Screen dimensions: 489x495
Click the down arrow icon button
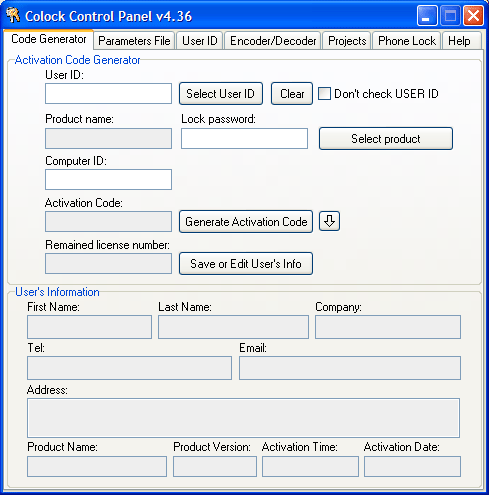tap(329, 221)
